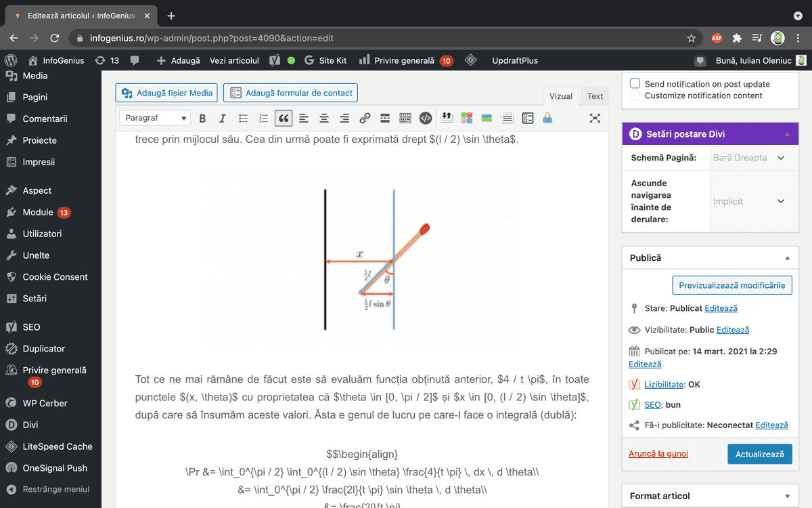Open the Schemă Pagină dropdown
This screenshot has height=508, width=812.
click(753, 157)
